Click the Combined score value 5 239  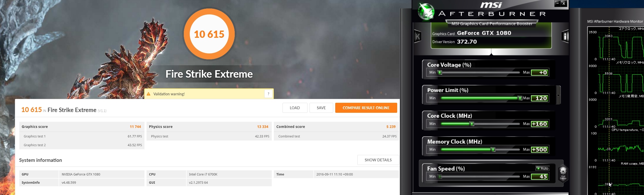tap(391, 127)
